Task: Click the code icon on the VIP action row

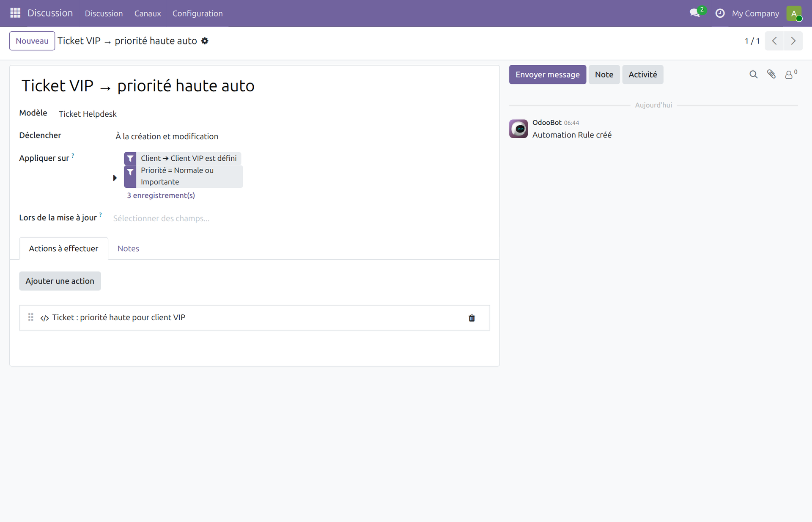Action: (x=44, y=318)
